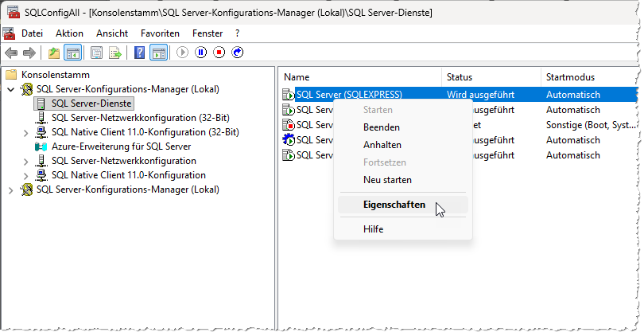Expand bottom SQL Server-Konfigurations-Manager (Lokal) node
Screen dimensions: 644x336
tap(11, 190)
